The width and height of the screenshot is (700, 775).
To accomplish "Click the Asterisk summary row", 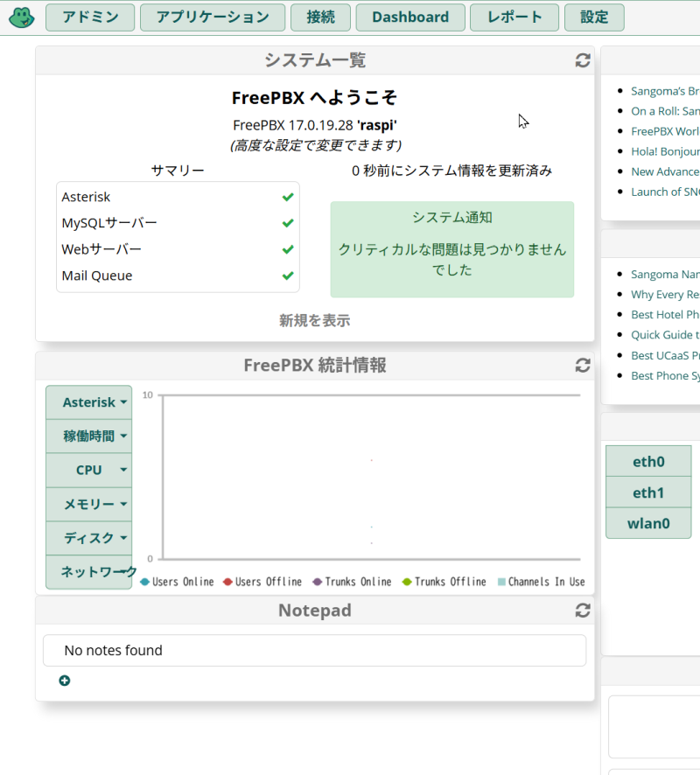I will [178, 197].
